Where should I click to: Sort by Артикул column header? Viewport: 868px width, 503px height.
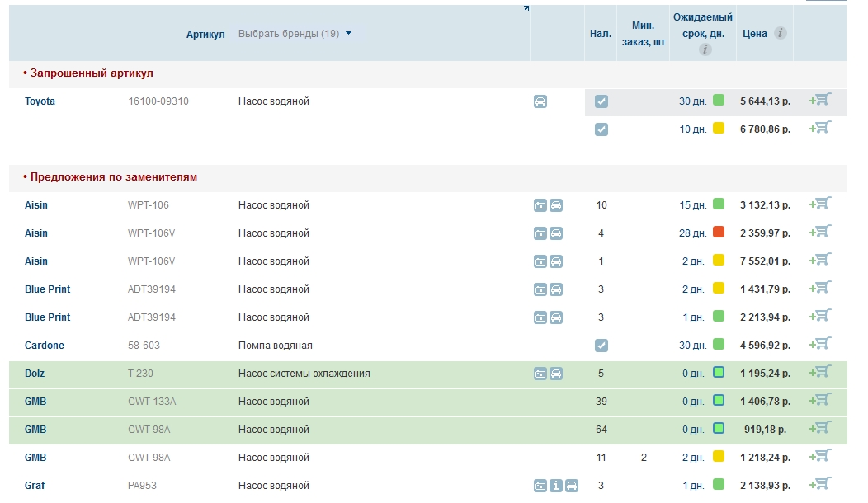[x=205, y=34]
